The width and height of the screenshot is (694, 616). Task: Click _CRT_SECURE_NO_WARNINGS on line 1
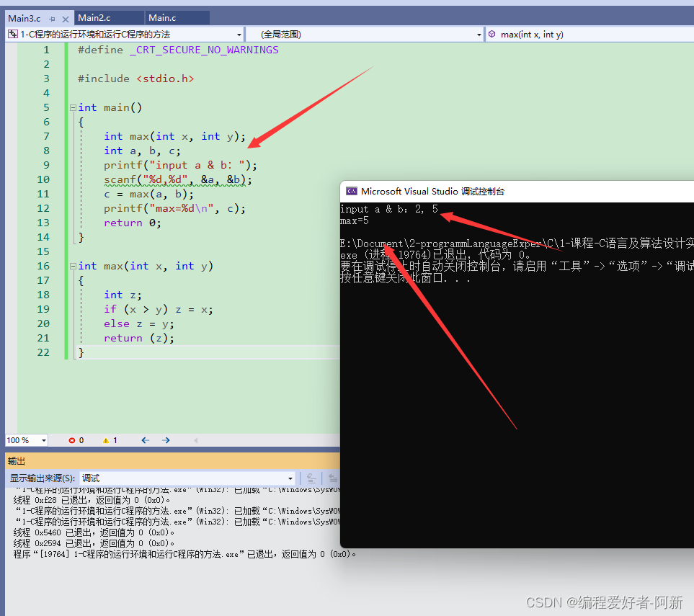click(x=204, y=50)
